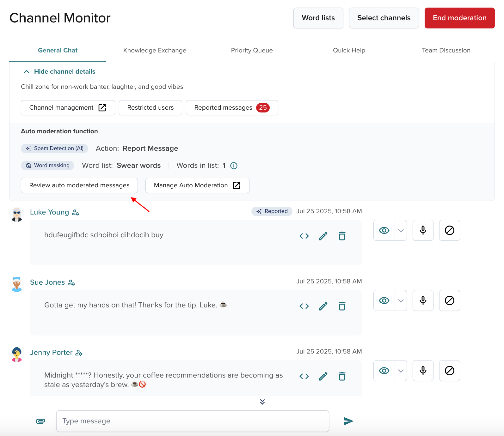Ban Sue Jones using the block icon
This screenshot has height=436, width=504.
[x=449, y=300]
